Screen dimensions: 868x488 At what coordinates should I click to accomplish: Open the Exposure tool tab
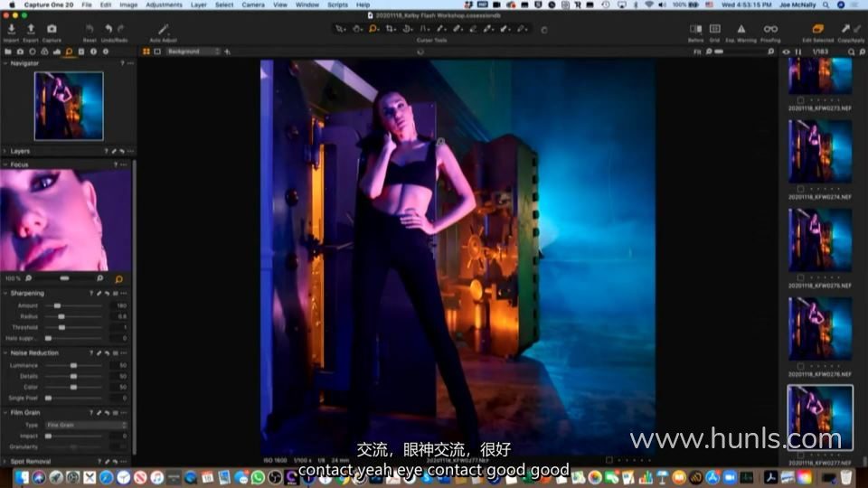pyautogui.click(x=56, y=52)
